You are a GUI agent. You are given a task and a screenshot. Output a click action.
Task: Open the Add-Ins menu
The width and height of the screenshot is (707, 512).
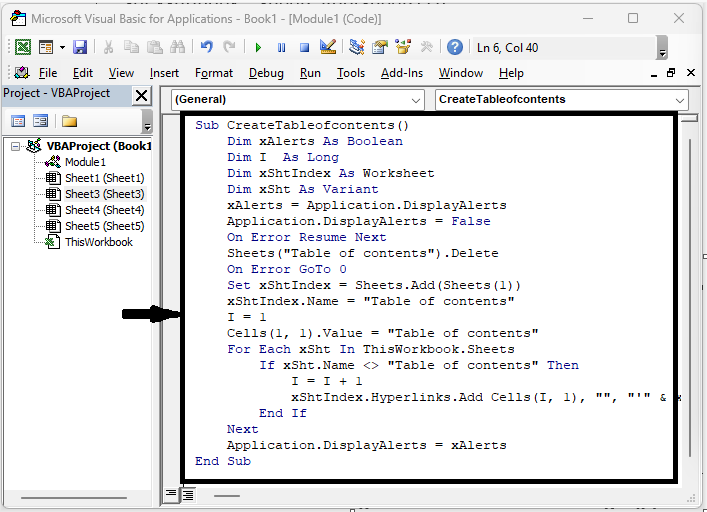pos(402,73)
